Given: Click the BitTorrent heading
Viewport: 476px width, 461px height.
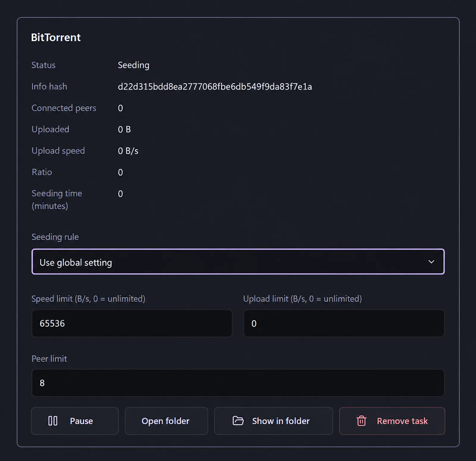Looking at the screenshot, I should [x=56, y=37].
